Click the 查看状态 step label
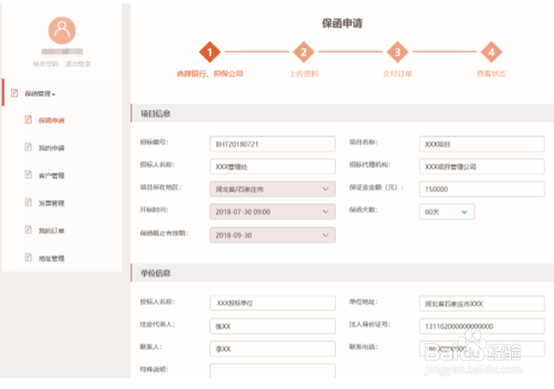This screenshot has height=389, width=554. tap(491, 74)
